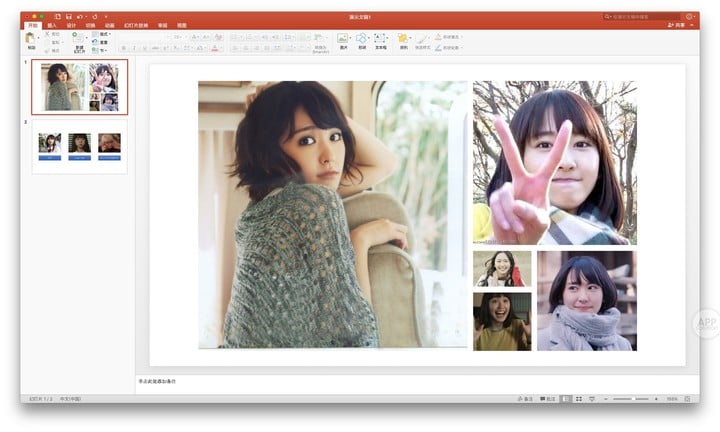Insert a Picture using ribbon icon
The height and width of the screenshot is (432, 720).
click(343, 38)
